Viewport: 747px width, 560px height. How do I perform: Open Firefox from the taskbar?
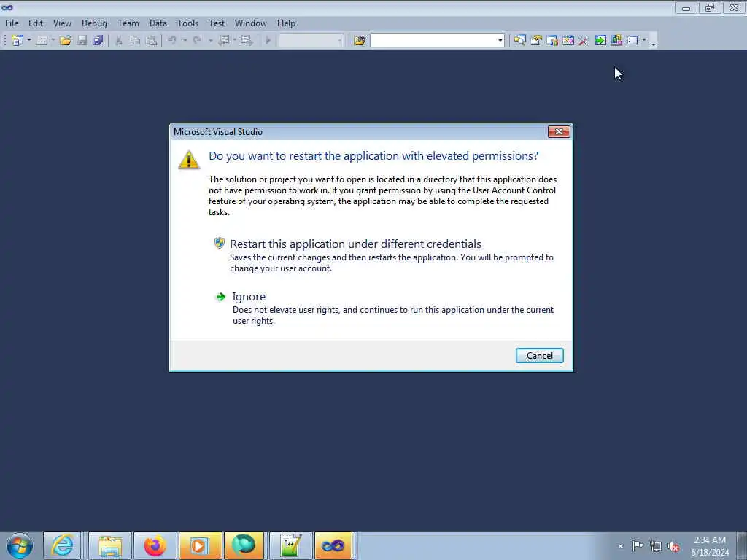pyautogui.click(x=155, y=545)
